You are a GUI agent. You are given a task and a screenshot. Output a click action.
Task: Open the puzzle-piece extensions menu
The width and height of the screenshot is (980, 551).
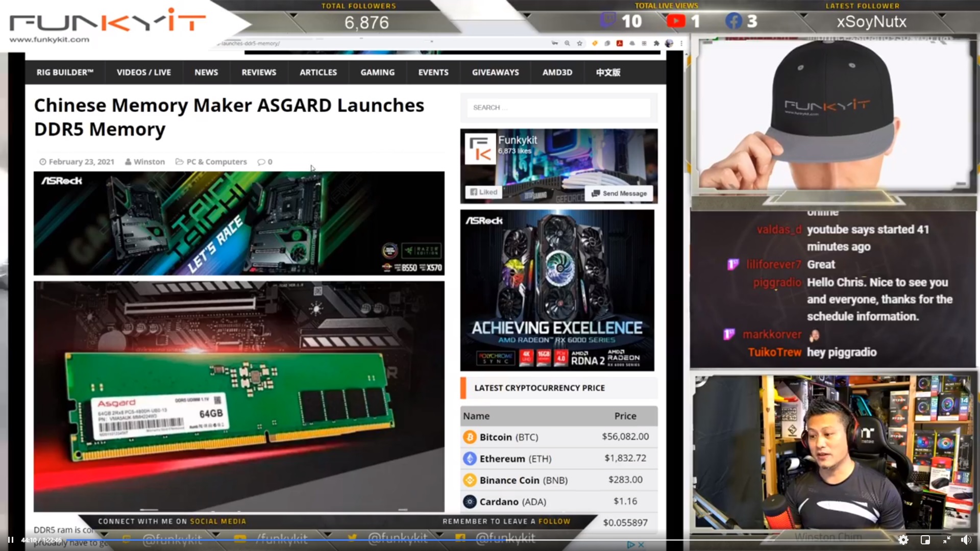coord(656,43)
